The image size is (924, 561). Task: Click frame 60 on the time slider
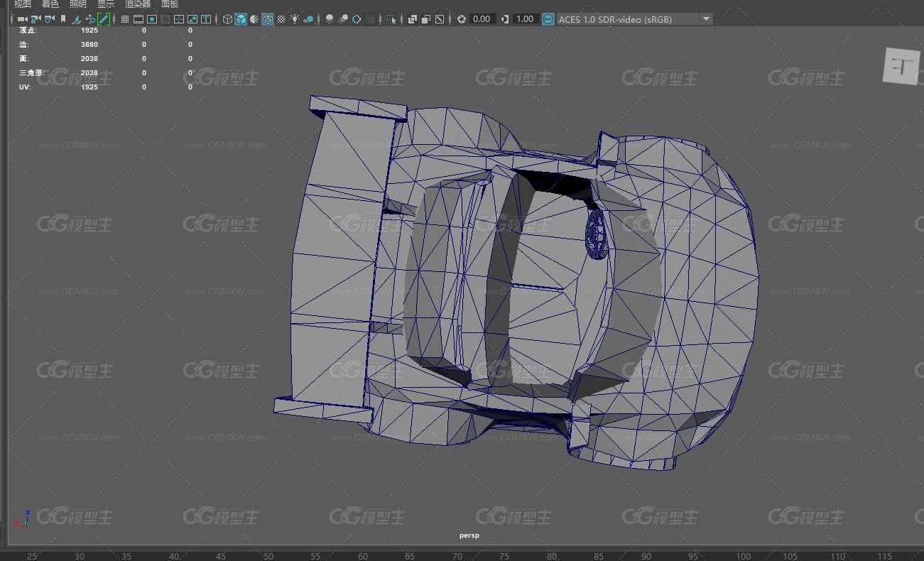coord(363,556)
